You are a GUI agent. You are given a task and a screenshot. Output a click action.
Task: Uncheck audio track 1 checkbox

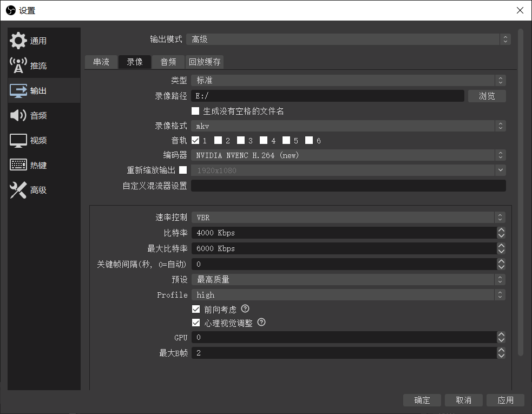[x=195, y=140]
